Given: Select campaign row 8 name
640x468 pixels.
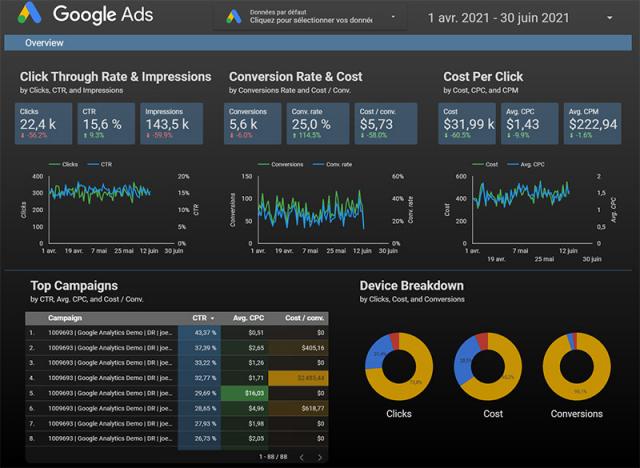Looking at the screenshot, I should pos(110,439).
